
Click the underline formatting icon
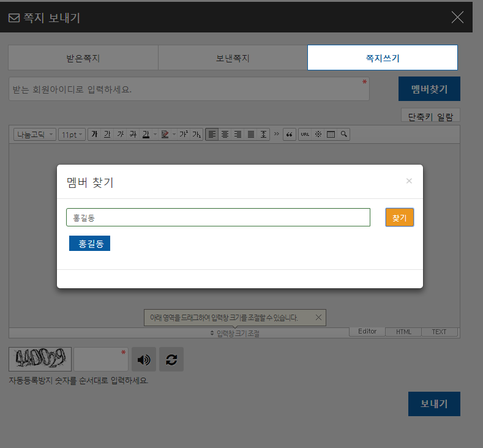(107, 134)
